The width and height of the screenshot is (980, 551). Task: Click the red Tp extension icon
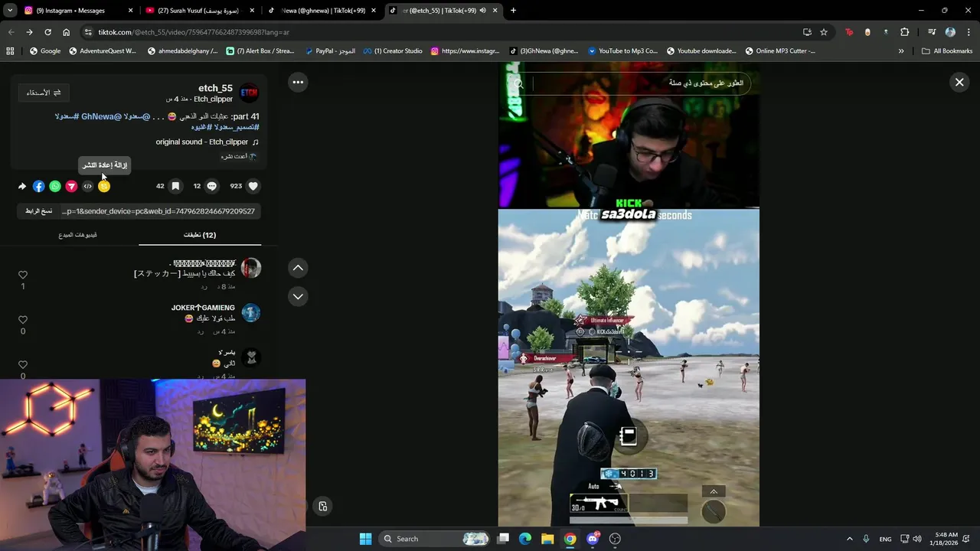pyautogui.click(x=849, y=32)
